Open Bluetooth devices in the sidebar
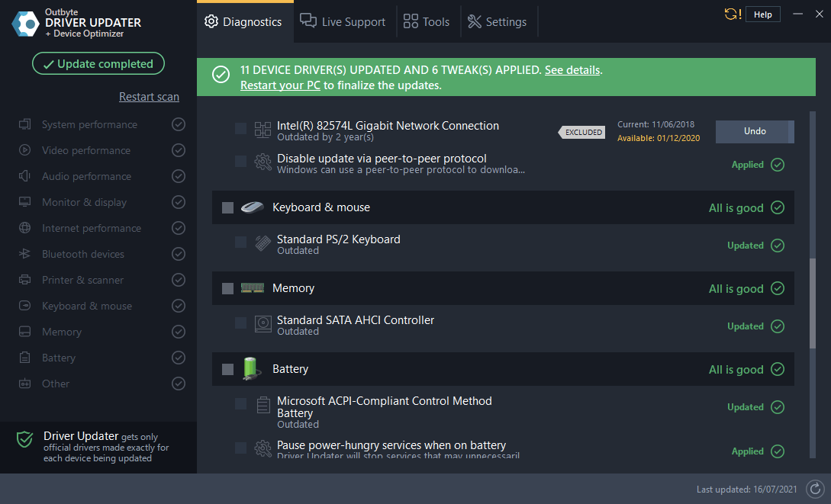 pos(82,254)
